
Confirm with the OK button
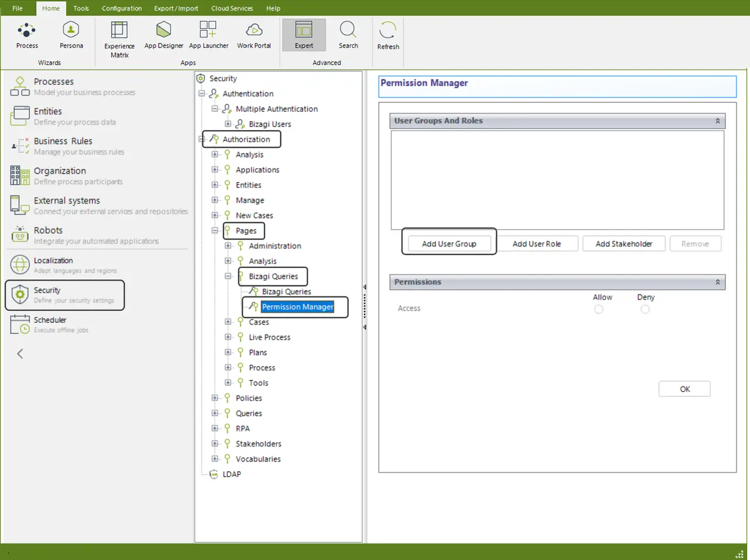click(685, 389)
